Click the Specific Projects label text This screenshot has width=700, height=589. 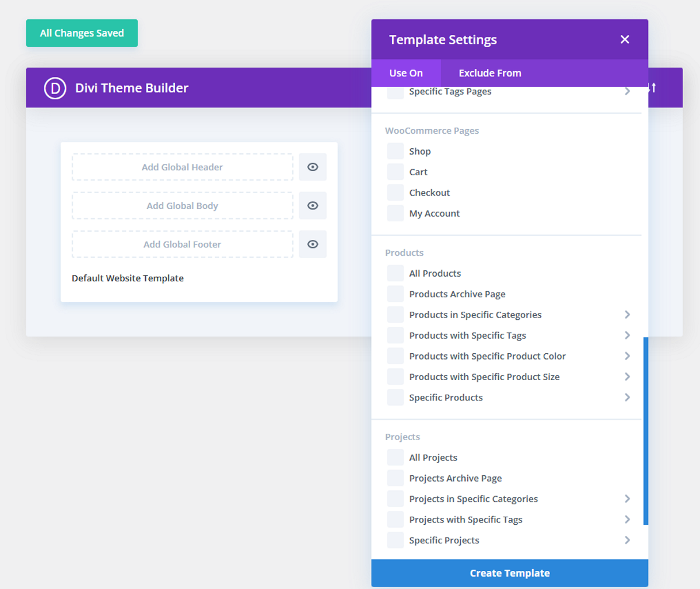point(444,540)
